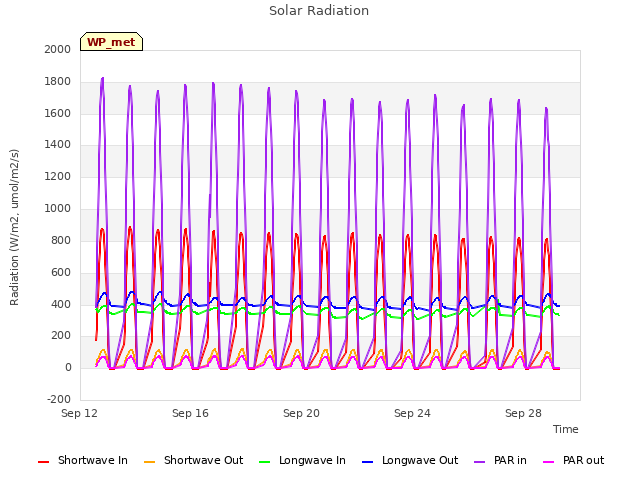Click the purple PAR in legend swatch
This screenshot has height=480, width=640.
coord(480,462)
